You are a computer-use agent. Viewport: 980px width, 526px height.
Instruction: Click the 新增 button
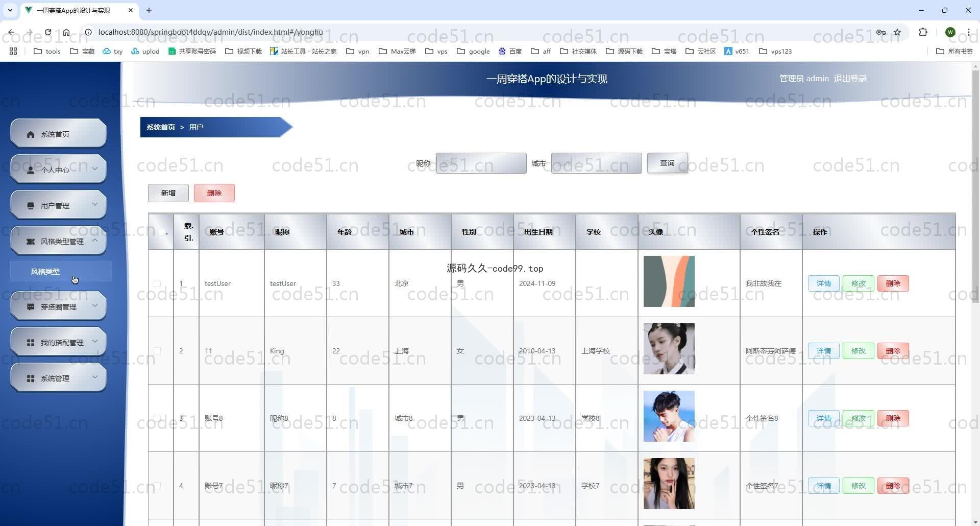tap(168, 193)
